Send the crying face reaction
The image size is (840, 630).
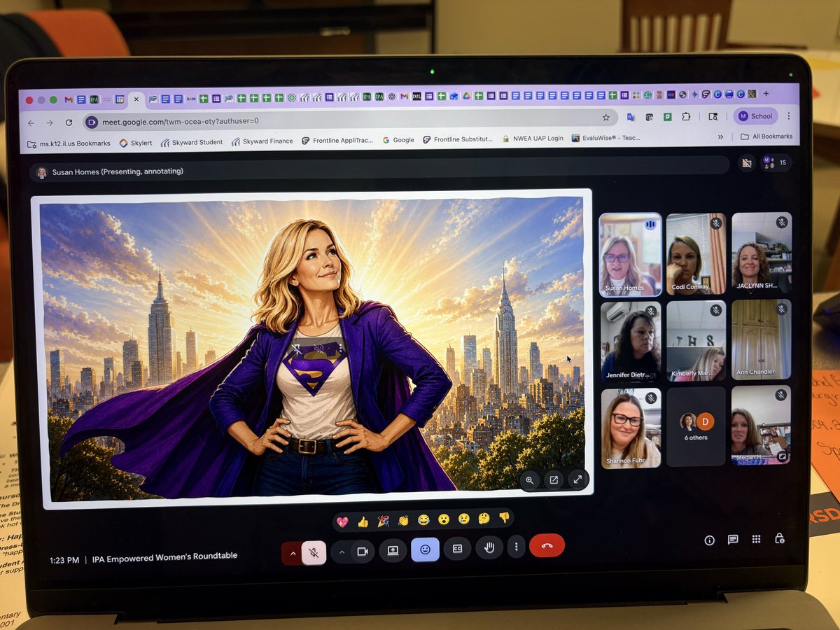coord(463,519)
